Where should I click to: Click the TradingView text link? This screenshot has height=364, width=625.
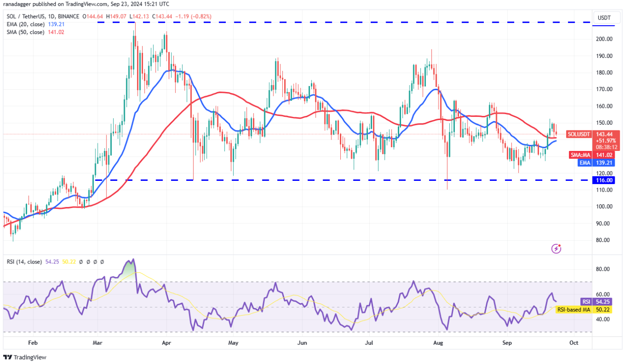point(30,357)
